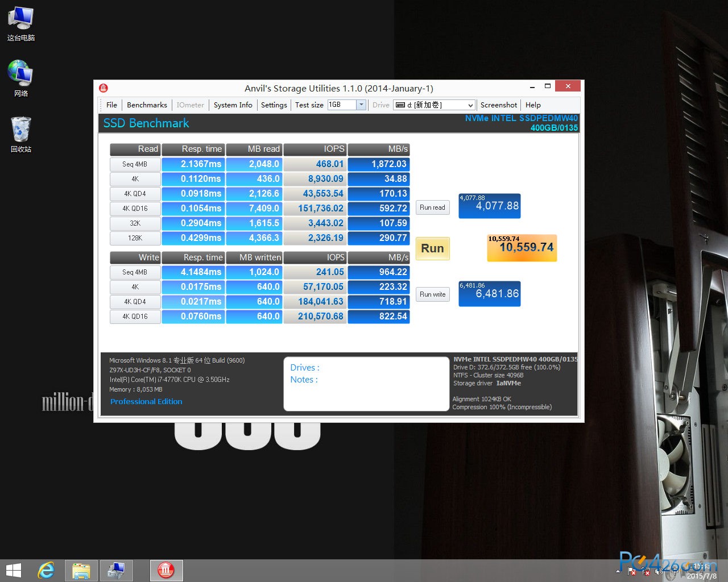This screenshot has width=728, height=582.
Task: Click the 2.1367ms response time cell
Action: (193, 164)
